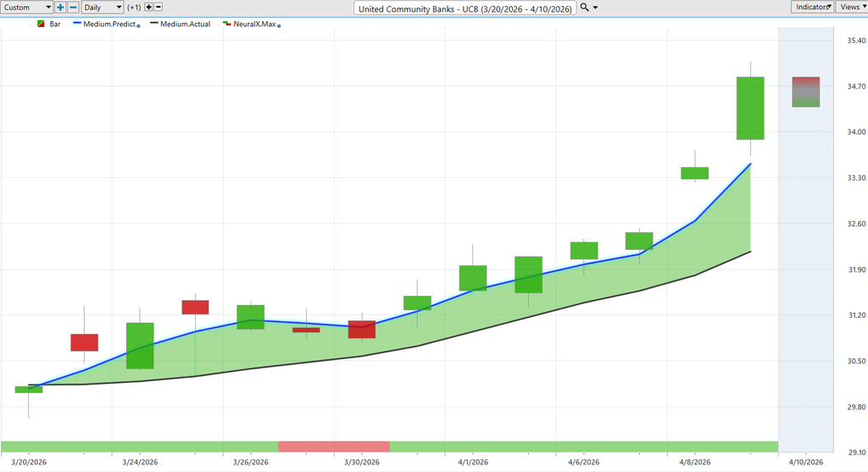Click the Bar legend icon
This screenshot has height=472, width=868.
point(42,25)
